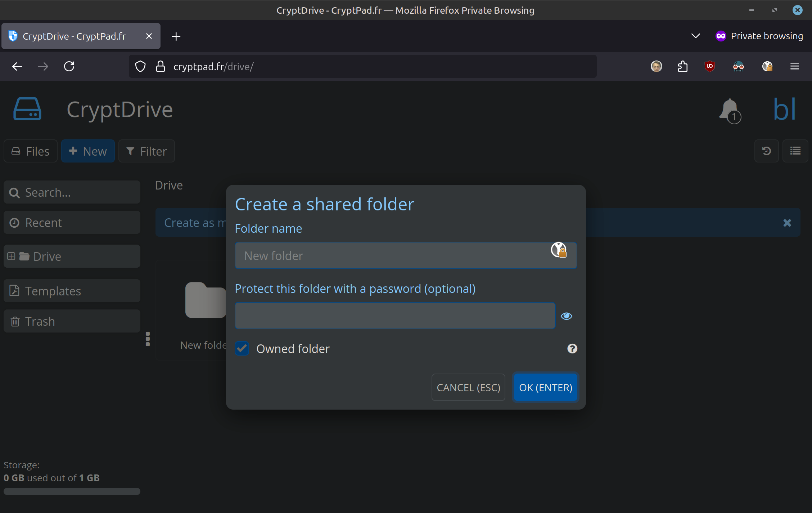The width and height of the screenshot is (812, 513).
Task: Toggle password visibility eye icon
Action: [x=566, y=316]
